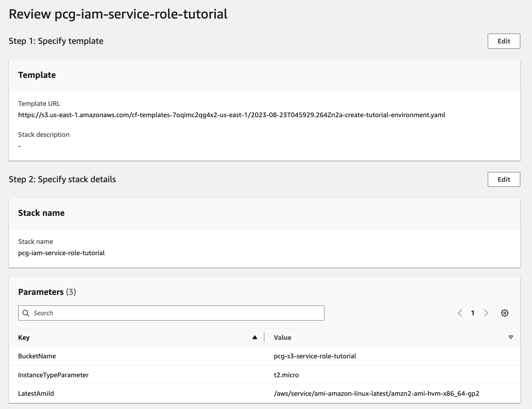Edit Step 2 Specify stack details
This screenshot has width=532, height=409.
point(504,180)
